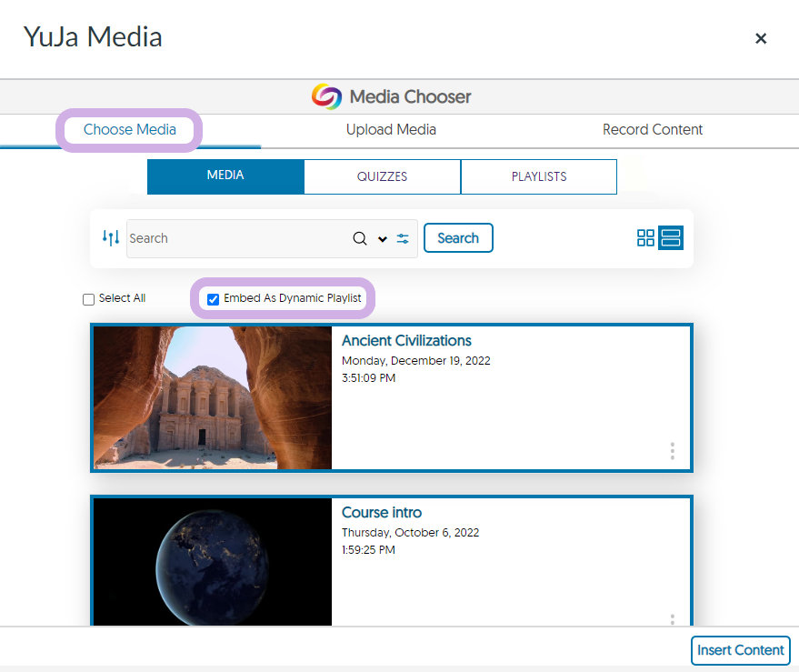
Task: Switch to list view layout
Action: [671, 238]
